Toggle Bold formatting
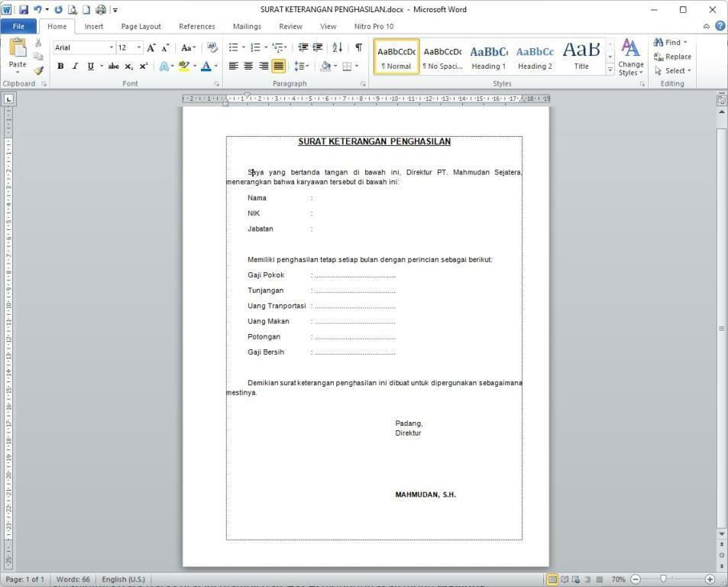The width and height of the screenshot is (728, 587). [60, 66]
